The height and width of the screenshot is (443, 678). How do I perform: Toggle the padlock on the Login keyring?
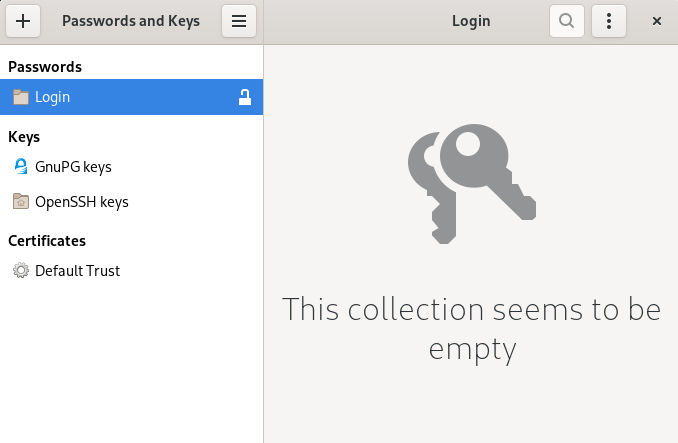tap(244, 97)
